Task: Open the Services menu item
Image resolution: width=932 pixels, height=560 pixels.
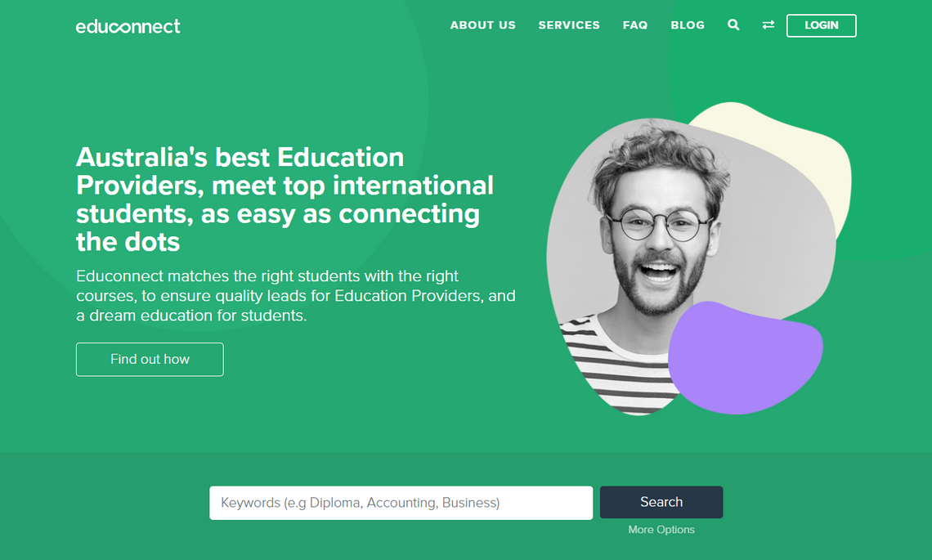Action: click(x=569, y=25)
